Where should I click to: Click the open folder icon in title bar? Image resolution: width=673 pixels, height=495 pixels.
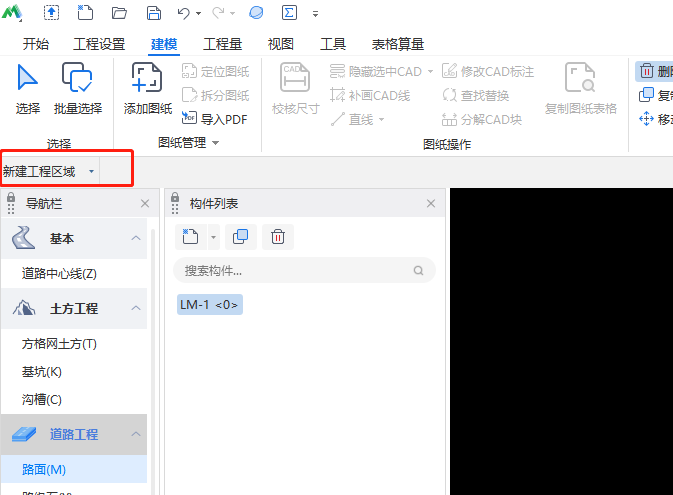pyautogui.click(x=120, y=14)
